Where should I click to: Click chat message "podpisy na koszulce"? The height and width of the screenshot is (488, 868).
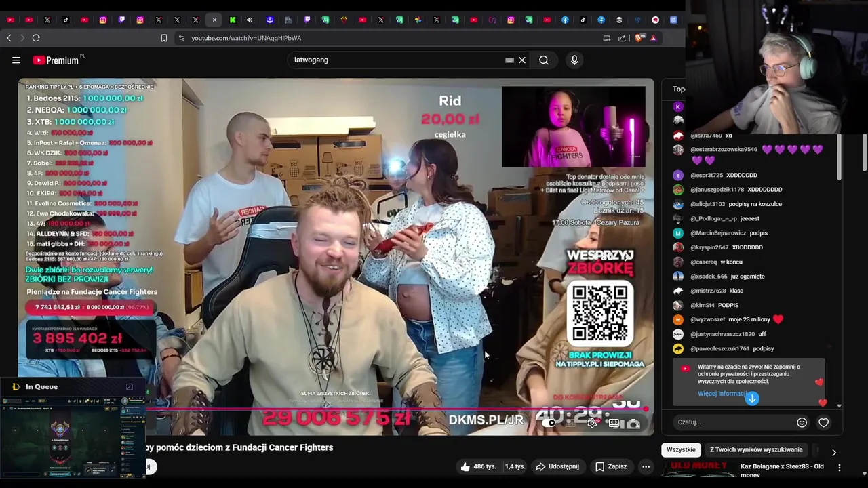point(755,204)
